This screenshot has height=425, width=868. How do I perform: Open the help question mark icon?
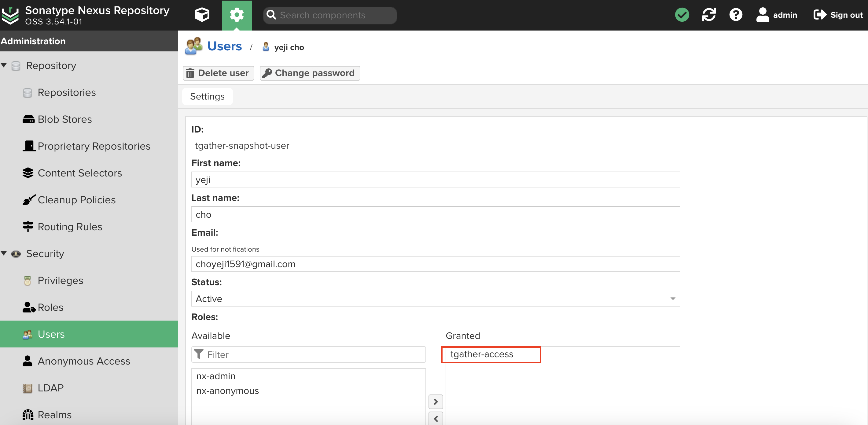coord(736,15)
